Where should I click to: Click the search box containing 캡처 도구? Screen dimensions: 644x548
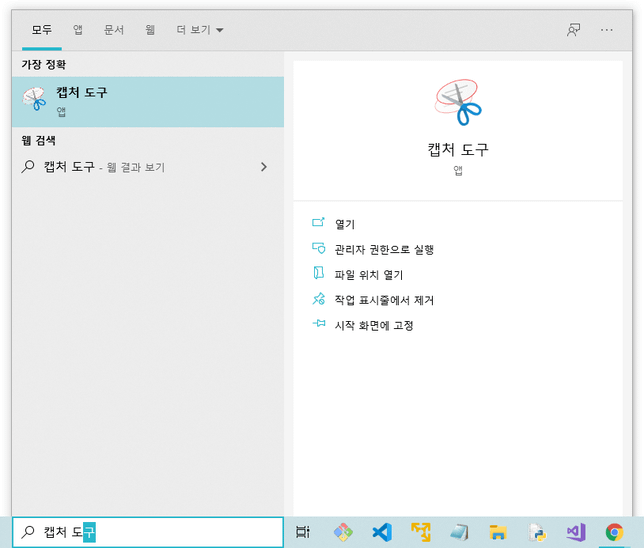150,533
